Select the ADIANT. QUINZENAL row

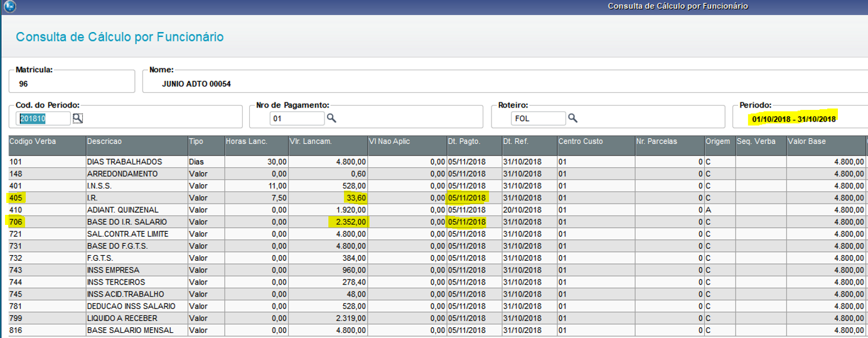(x=438, y=210)
